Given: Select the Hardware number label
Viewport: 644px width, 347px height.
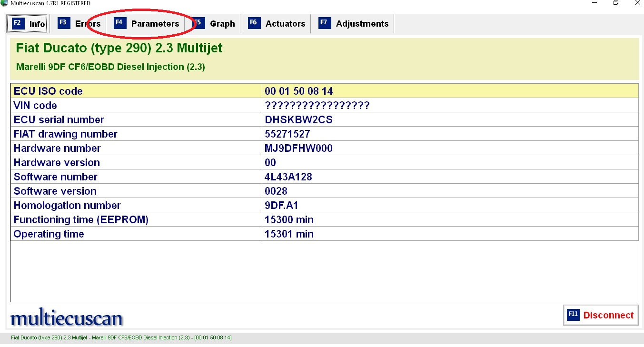Looking at the screenshot, I should coord(57,148).
